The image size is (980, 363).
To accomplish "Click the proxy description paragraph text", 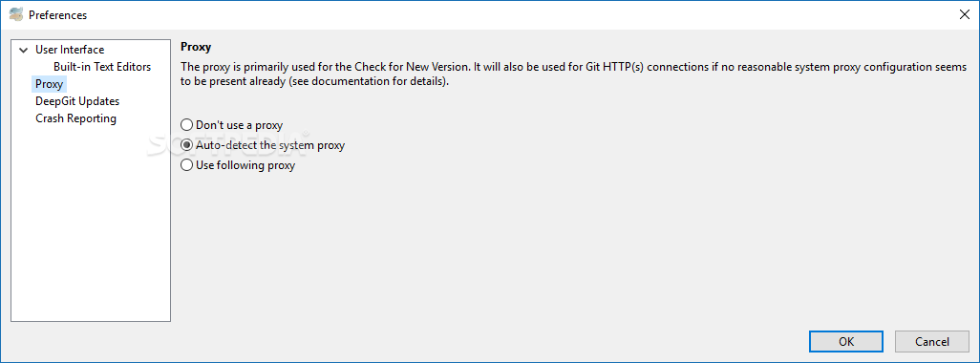I will tap(573, 75).
